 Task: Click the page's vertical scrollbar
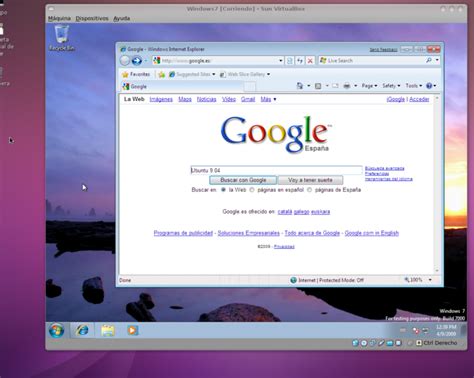pos(437,184)
